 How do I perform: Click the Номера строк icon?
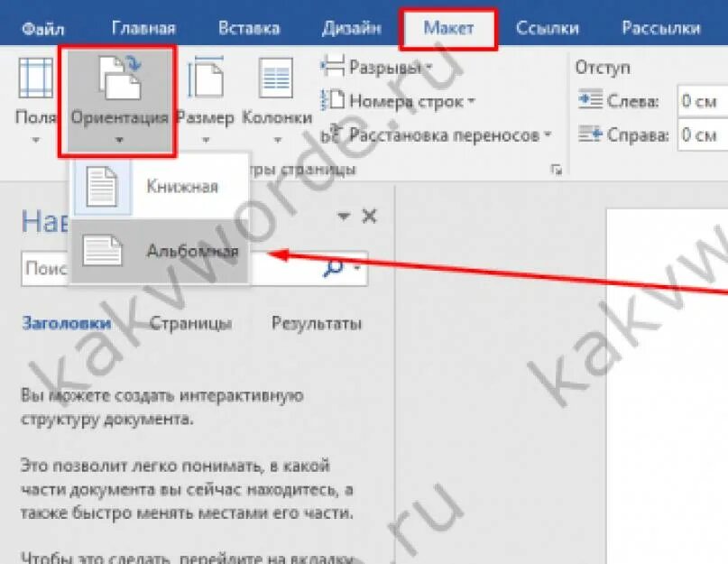[333, 100]
